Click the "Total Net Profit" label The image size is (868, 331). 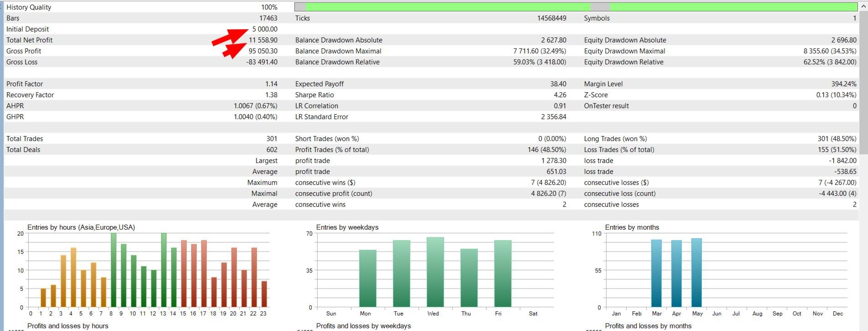tap(29, 40)
